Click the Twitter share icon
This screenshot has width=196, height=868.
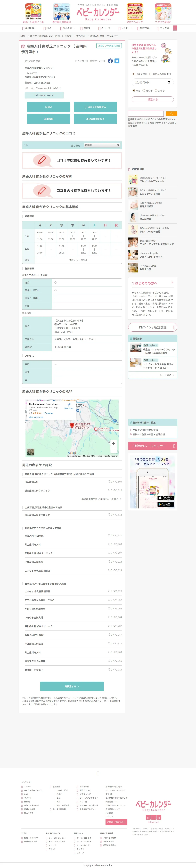pos(117,61)
